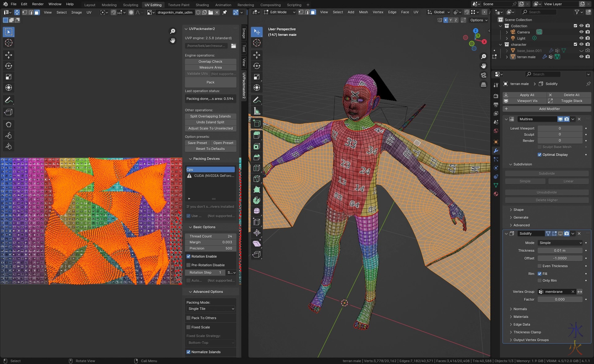The height and width of the screenshot is (364, 594).
Task: Open the Modifiers properties tab wrench icon
Action: click(496, 151)
